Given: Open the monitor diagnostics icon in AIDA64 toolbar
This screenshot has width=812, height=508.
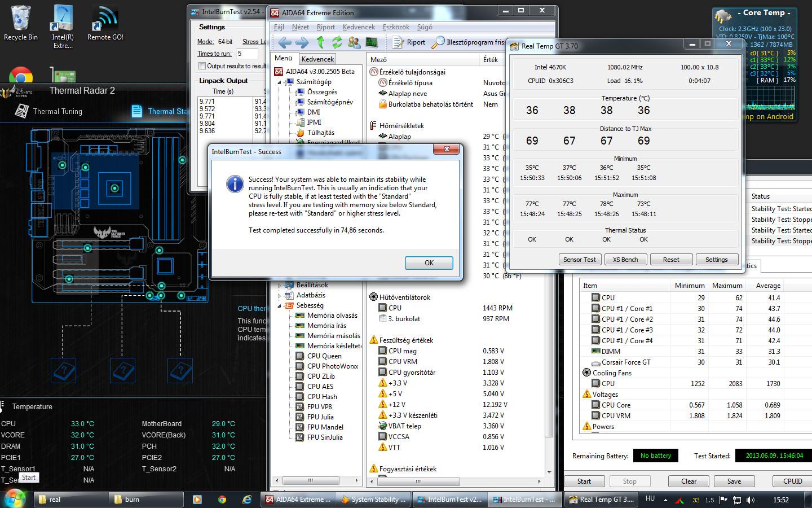Looking at the screenshot, I should pyautogui.click(x=372, y=42).
